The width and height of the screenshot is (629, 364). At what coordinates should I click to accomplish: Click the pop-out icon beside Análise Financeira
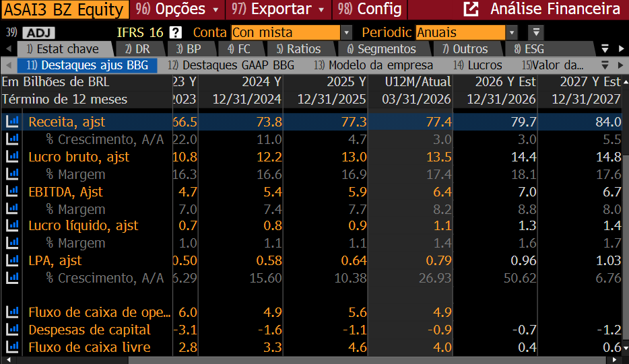click(471, 9)
